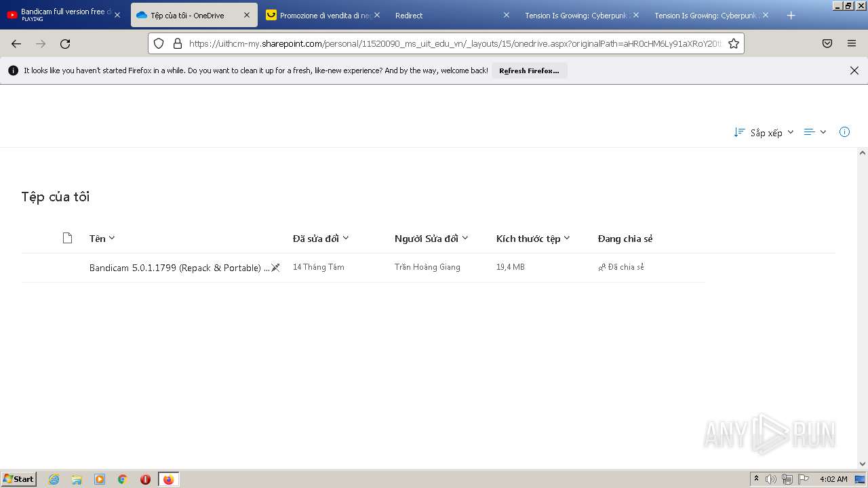Image resolution: width=868 pixels, height=488 pixels.
Task: Click the scrollbar down arrow
Action: pos(863,464)
